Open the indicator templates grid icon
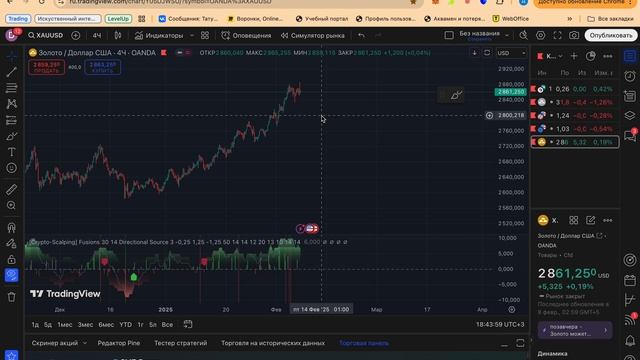This screenshot has height=360, width=640. (x=205, y=36)
